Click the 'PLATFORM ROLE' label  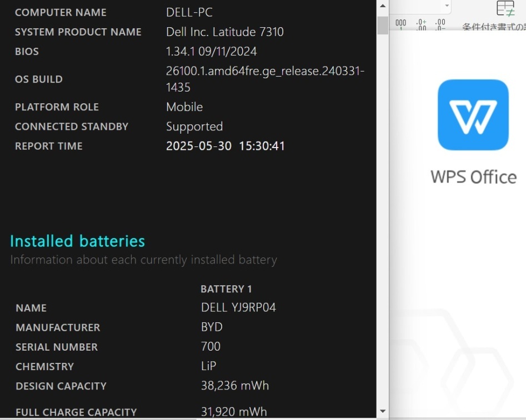57,107
